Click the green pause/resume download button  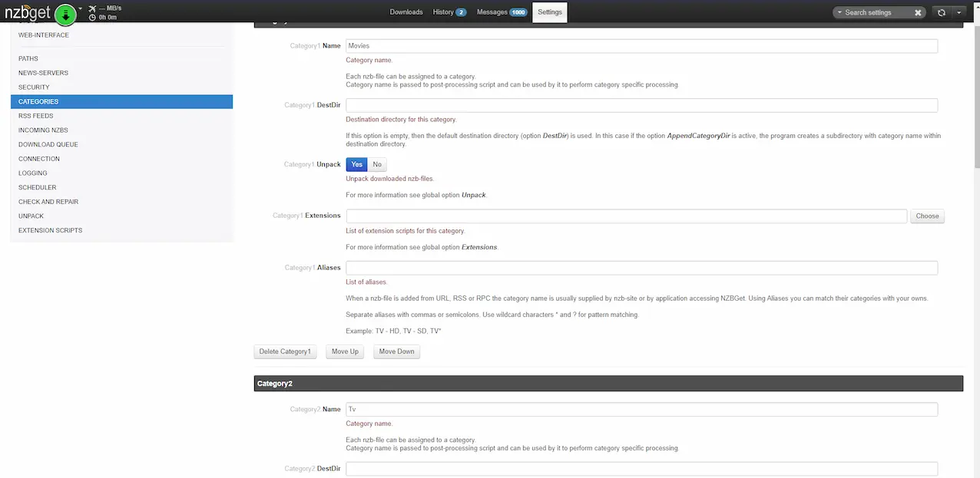(x=65, y=14)
